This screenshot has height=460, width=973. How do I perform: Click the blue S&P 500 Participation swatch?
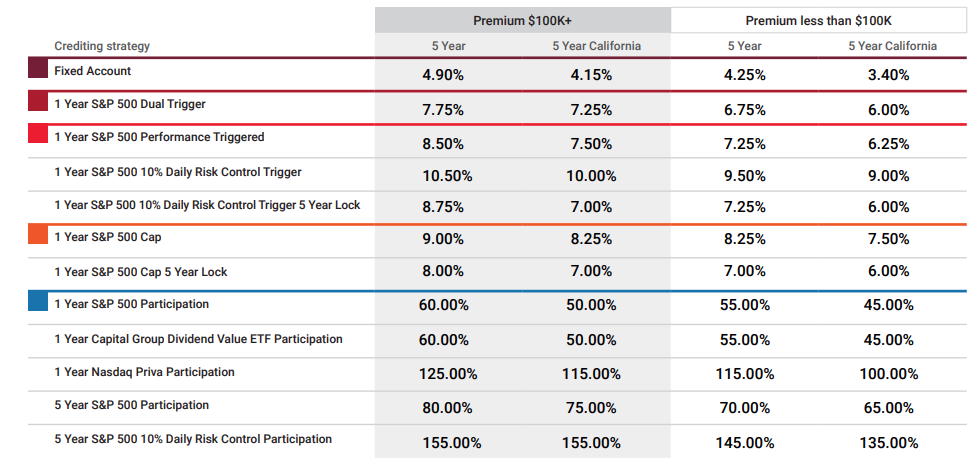(x=38, y=301)
